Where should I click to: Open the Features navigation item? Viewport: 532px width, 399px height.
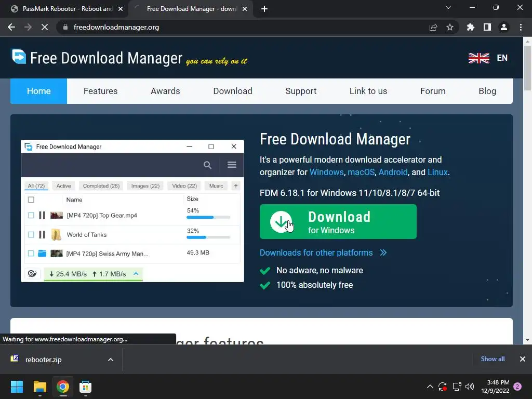point(100,91)
